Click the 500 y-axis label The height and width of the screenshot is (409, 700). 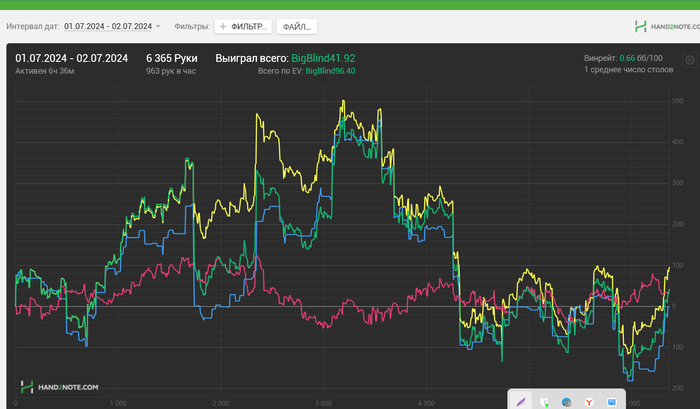pos(678,101)
